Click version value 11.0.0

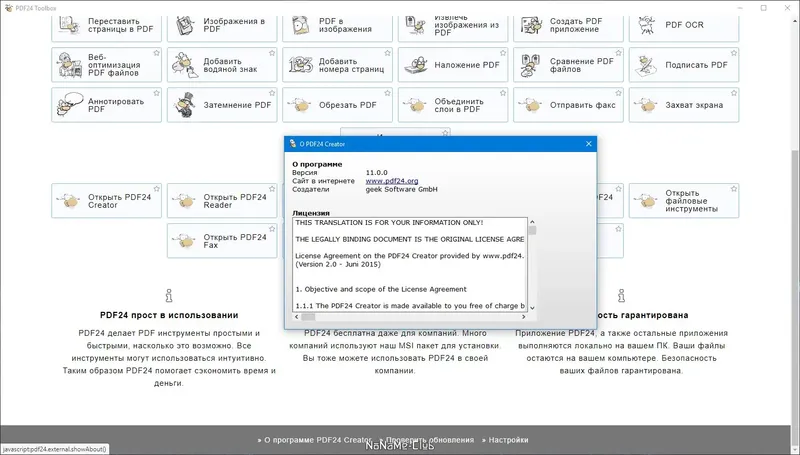coord(377,173)
